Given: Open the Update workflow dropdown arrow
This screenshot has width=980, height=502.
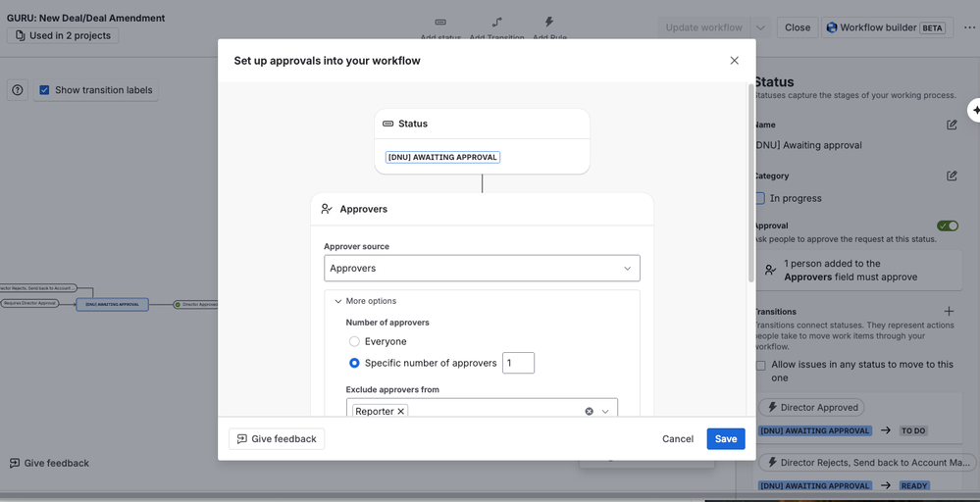Looking at the screenshot, I should 760,27.
